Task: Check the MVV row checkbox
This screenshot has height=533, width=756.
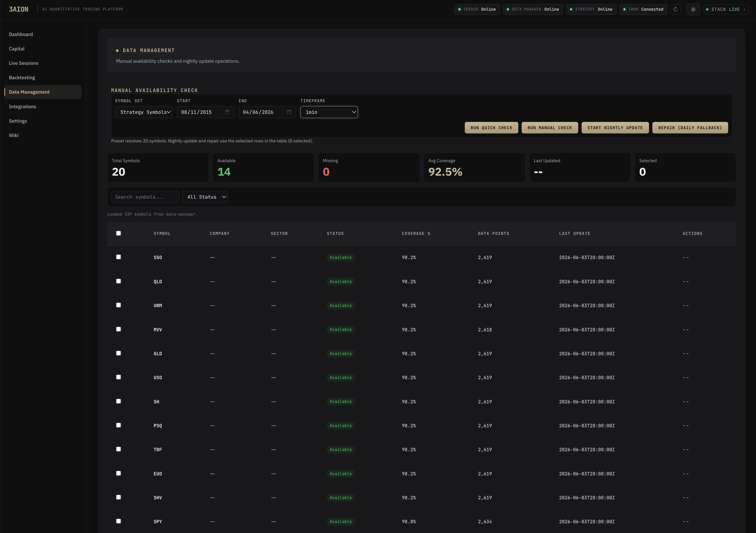Action: [119, 329]
